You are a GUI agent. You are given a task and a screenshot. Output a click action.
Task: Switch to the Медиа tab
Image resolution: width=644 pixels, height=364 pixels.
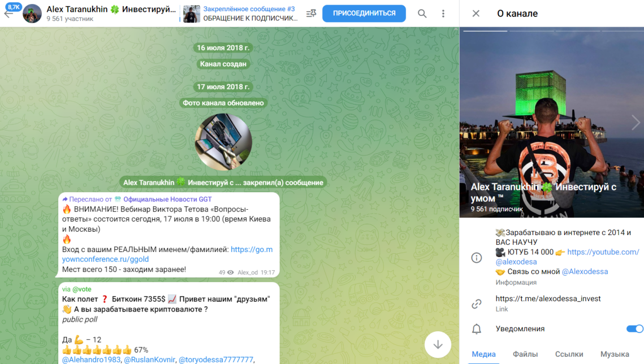pos(483,354)
